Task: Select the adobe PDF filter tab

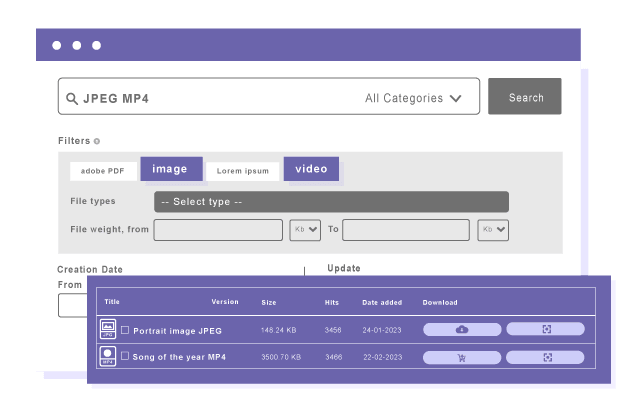Action: click(x=103, y=171)
